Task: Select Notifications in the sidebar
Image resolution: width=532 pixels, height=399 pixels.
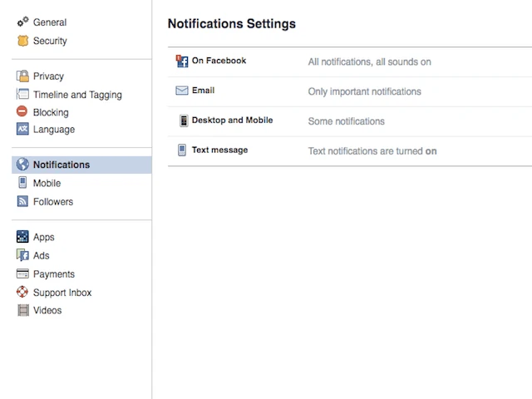Action: 61,165
